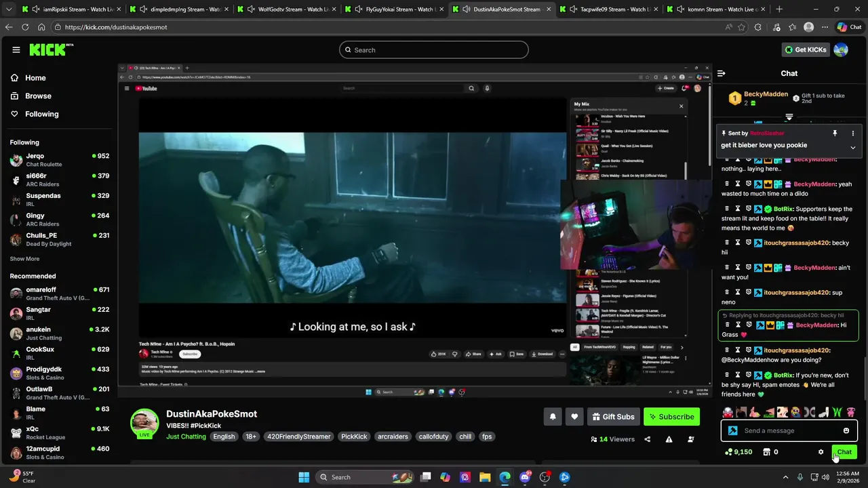Select the arcraiders tag

point(393,436)
